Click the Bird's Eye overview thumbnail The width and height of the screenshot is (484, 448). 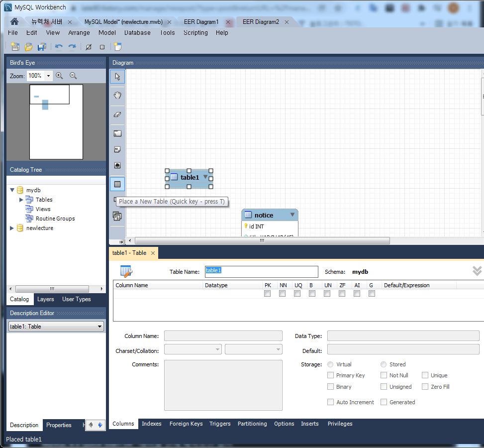coord(56,122)
